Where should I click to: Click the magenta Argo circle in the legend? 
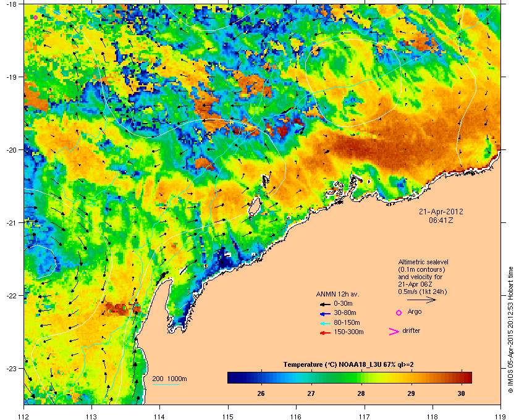pyautogui.click(x=399, y=313)
